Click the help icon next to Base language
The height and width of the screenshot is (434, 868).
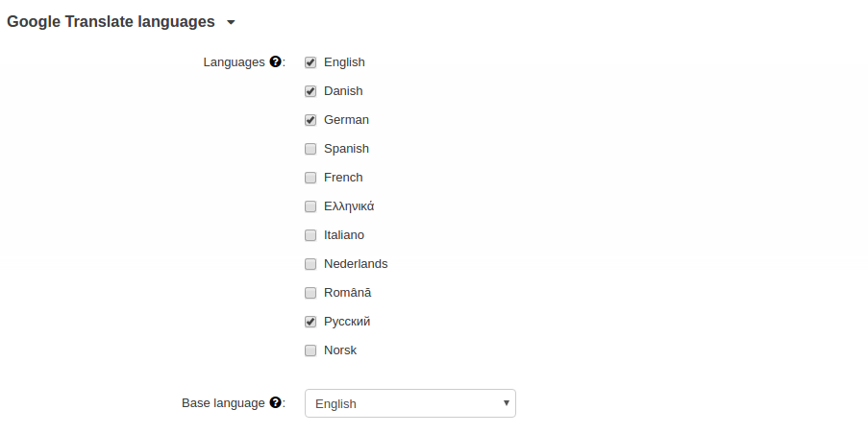[275, 402]
